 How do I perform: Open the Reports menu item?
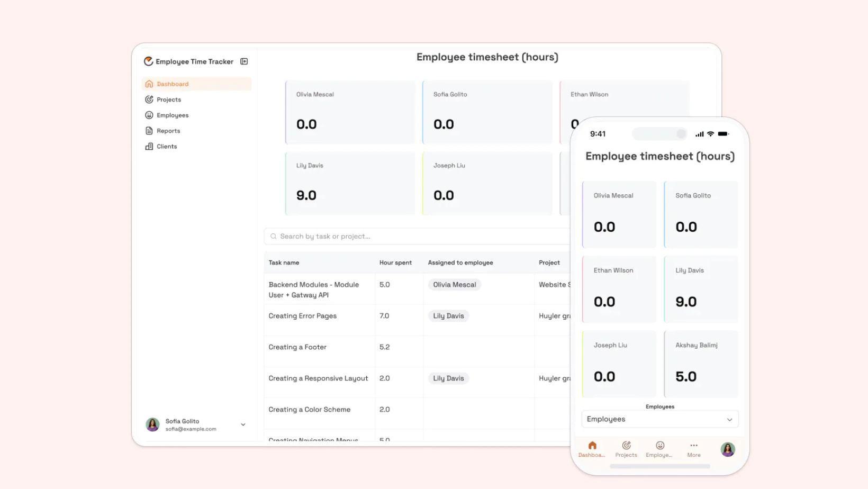[196, 131]
